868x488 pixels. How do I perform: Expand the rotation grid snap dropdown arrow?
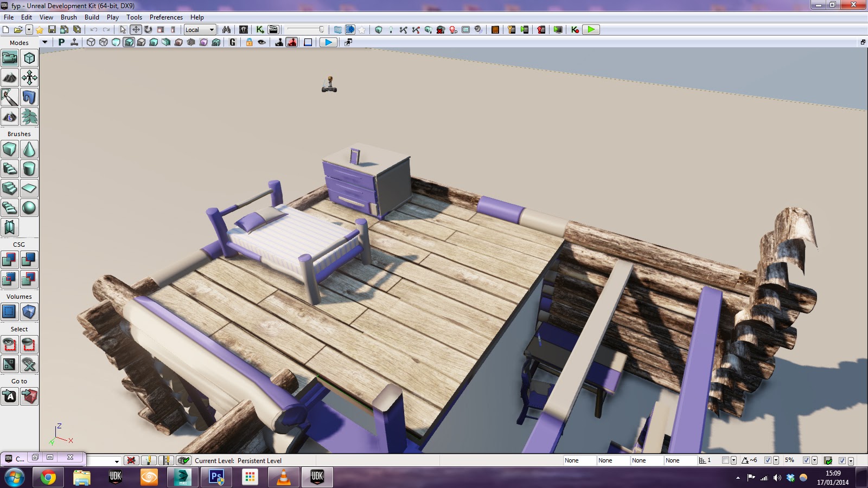[776, 461]
